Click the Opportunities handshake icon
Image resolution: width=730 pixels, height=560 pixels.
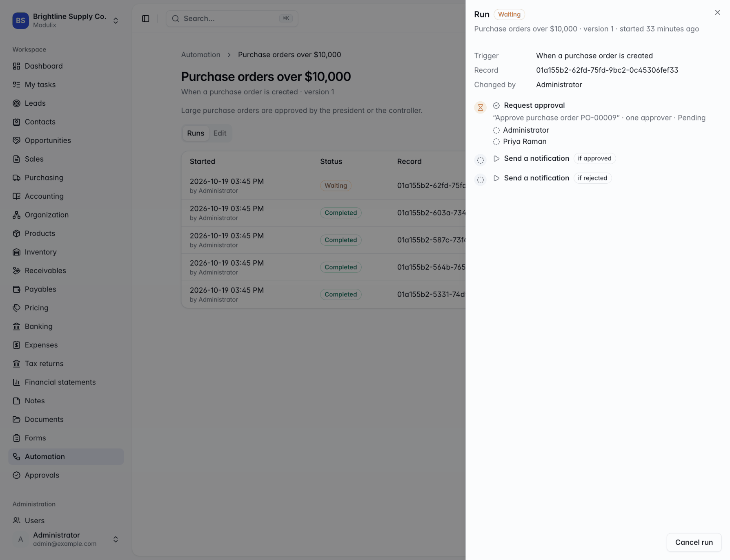click(x=16, y=140)
